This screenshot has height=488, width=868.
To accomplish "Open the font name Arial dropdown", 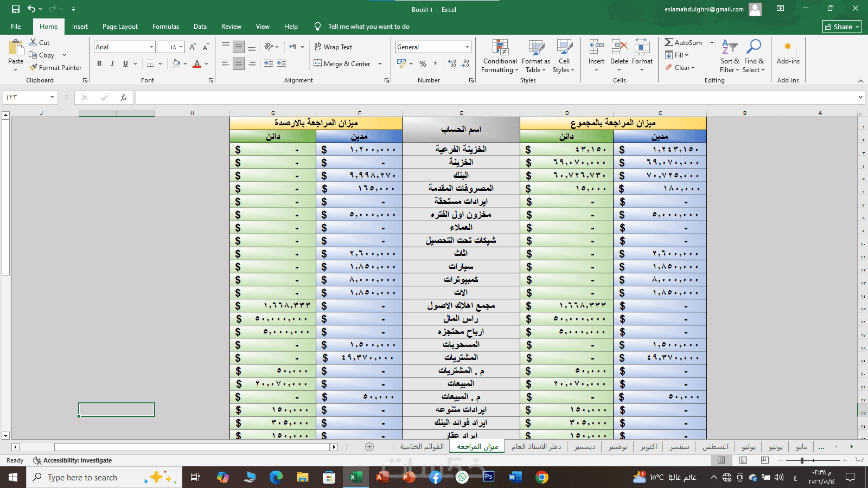I will (x=151, y=47).
